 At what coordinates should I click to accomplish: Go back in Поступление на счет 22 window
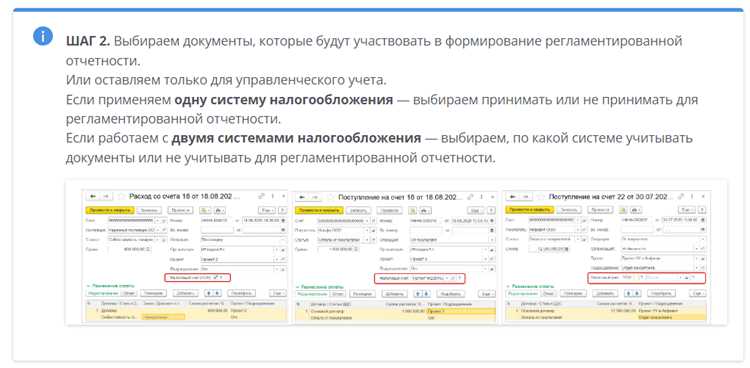tap(513, 197)
